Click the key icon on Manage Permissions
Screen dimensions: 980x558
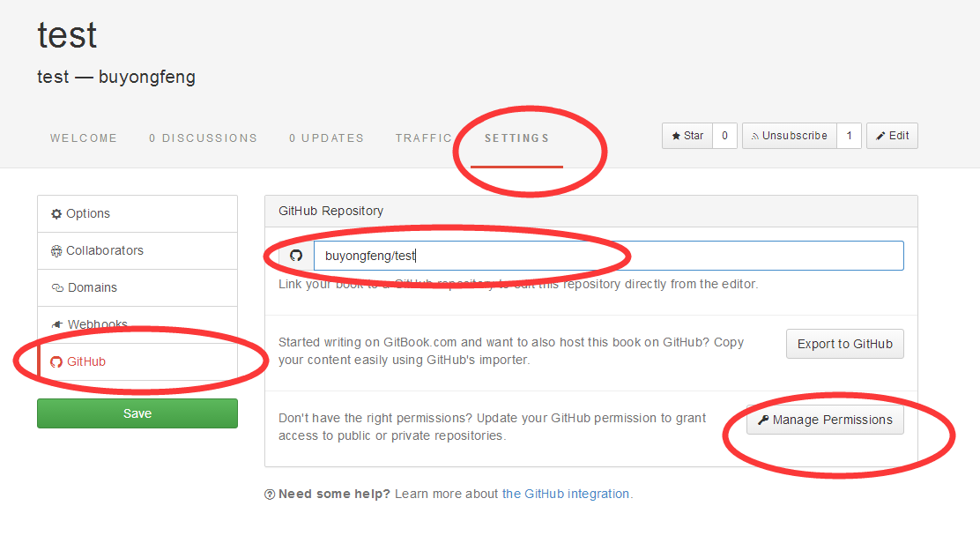click(763, 420)
